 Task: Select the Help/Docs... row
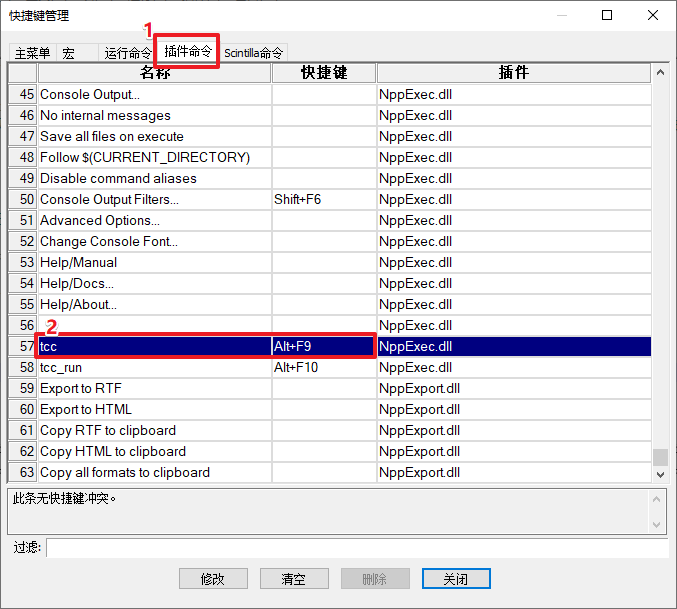tap(330, 284)
